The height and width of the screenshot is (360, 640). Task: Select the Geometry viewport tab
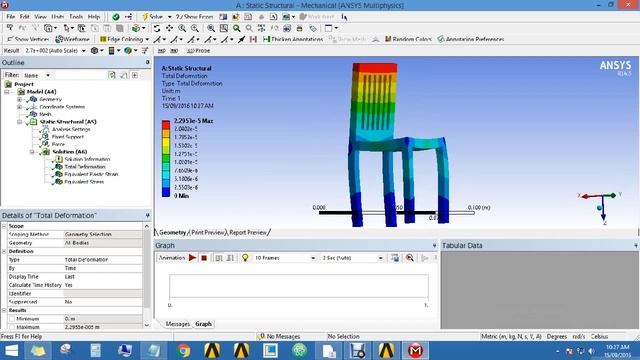click(172, 232)
